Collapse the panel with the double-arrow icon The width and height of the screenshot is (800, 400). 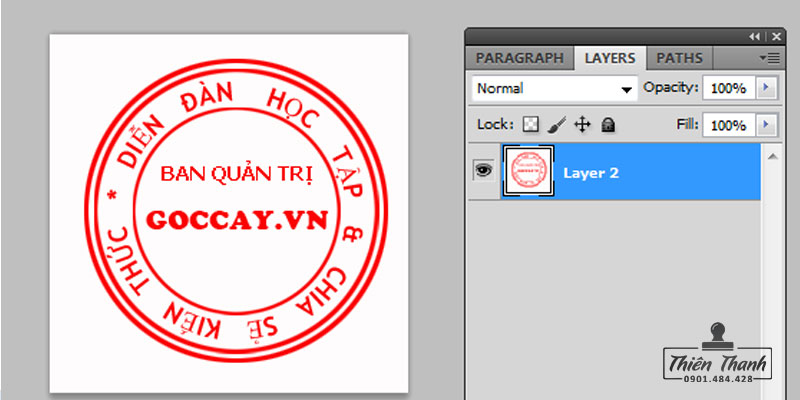click(x=754, y=36)
